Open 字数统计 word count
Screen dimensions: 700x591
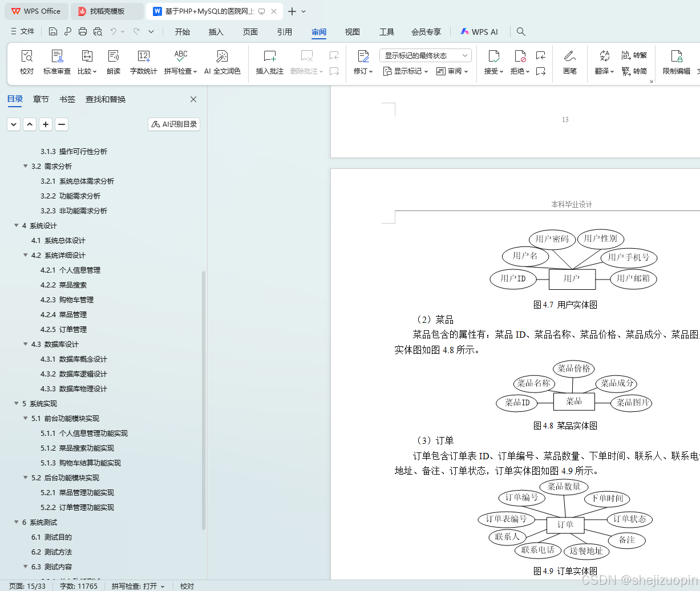coord(143,62)
